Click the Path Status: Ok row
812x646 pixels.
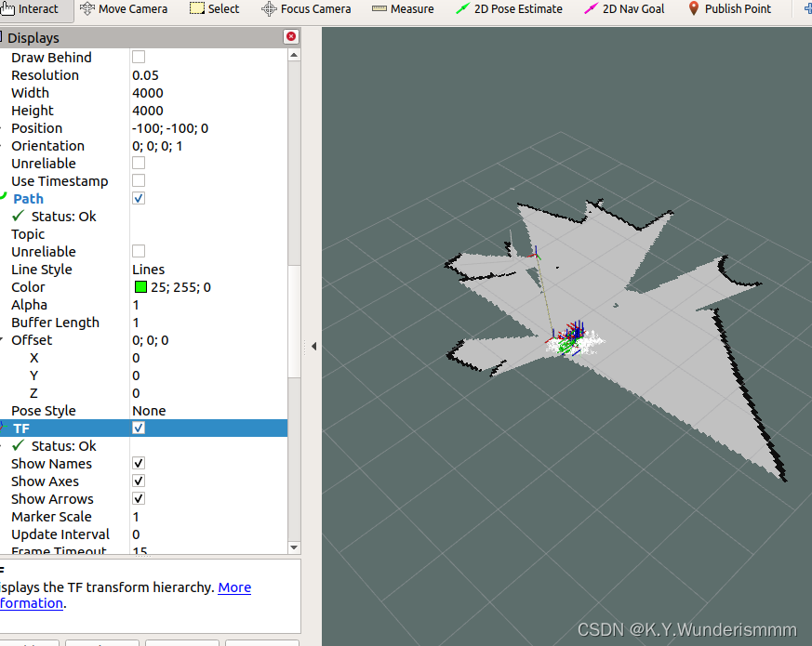pyautogui.click(x=63, y=217)
